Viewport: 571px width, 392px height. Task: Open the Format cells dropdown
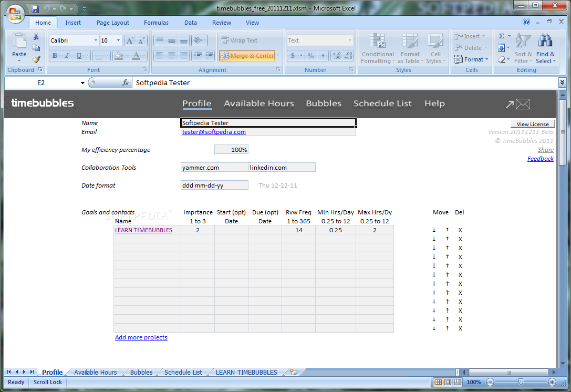471,59
